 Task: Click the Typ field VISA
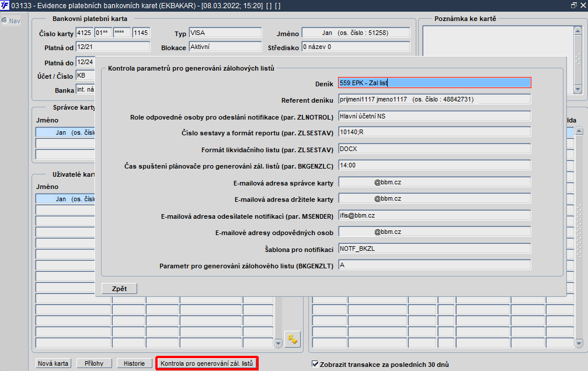coord(225,33)
